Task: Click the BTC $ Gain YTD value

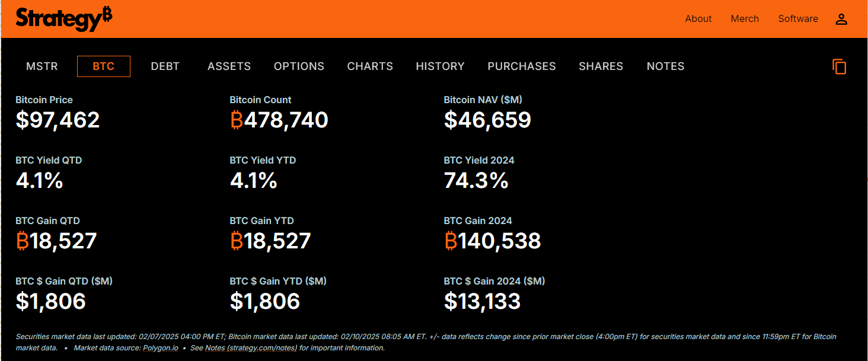Action: 264,302
